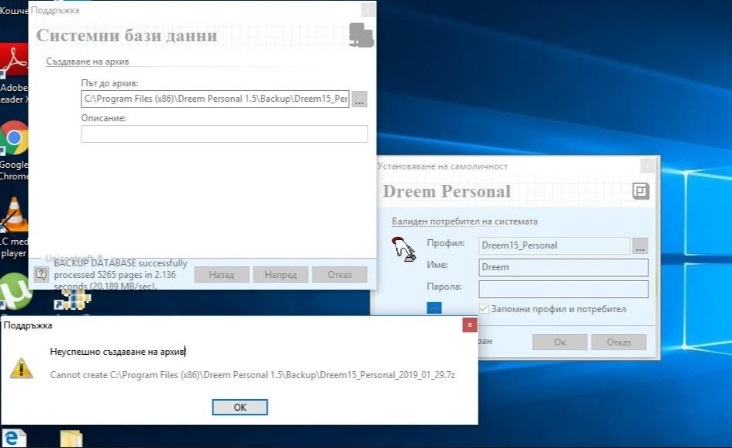This screenshot has width=732, height=448.
Task: Click the warning triangle icon
Action: tap(21, 368)
